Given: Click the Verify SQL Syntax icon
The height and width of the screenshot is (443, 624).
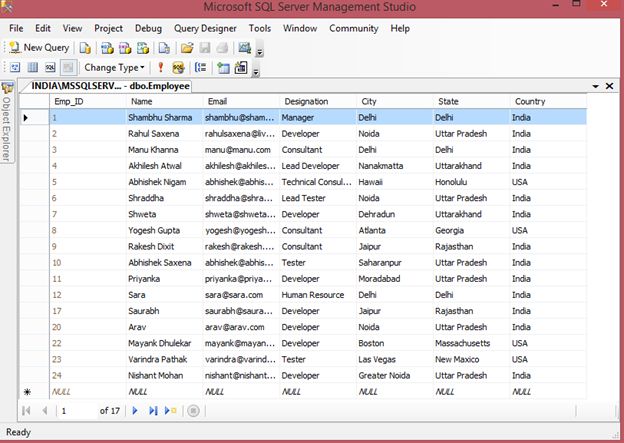Looking at the screenshot, I should [x=179, y=68].
